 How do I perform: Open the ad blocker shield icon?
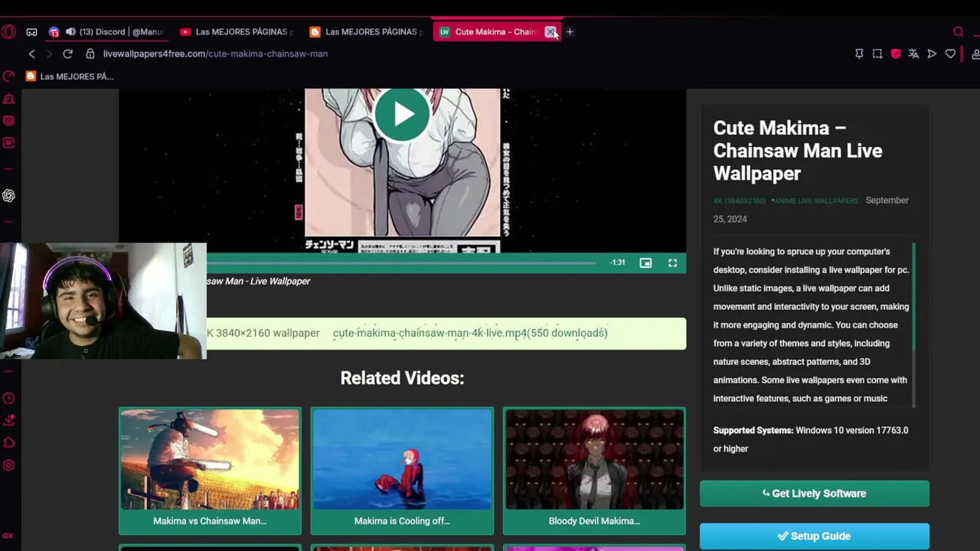point(896,54)
